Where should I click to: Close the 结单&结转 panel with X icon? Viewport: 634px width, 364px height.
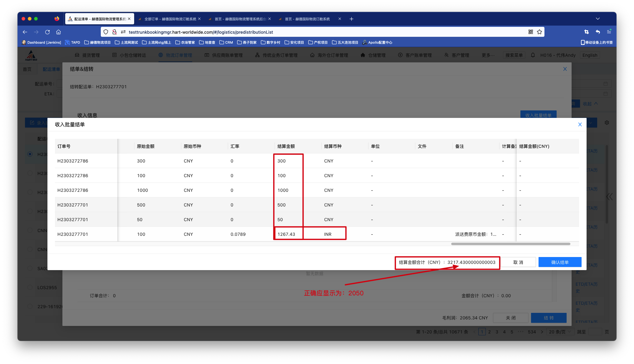point(565,69)
